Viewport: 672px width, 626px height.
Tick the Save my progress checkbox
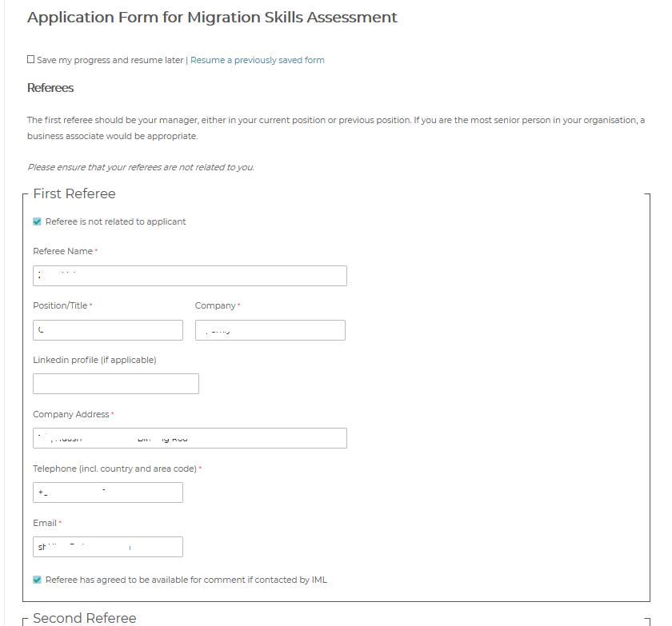pyautogui.click(x=31, y=60)
